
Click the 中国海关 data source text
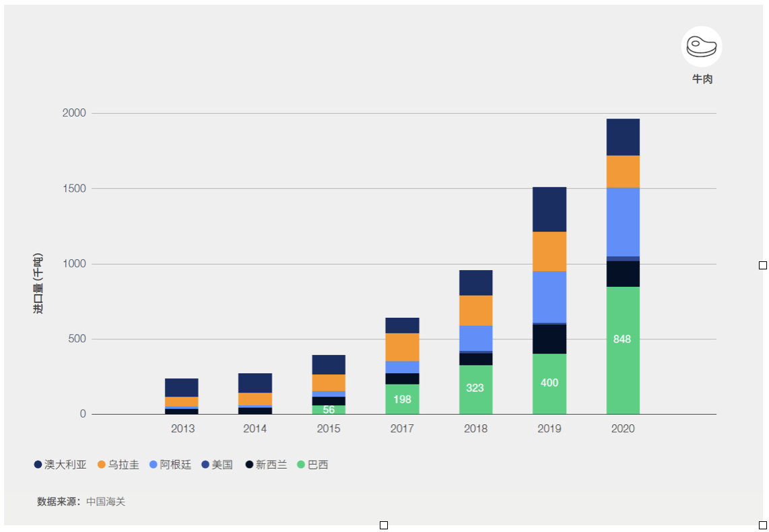coord(106,502)
